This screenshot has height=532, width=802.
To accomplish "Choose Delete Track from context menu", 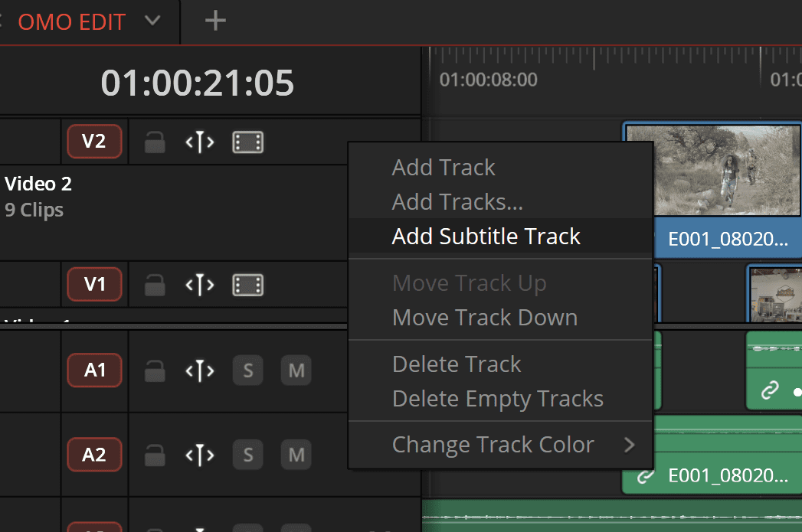I will [x=500, y=364].
